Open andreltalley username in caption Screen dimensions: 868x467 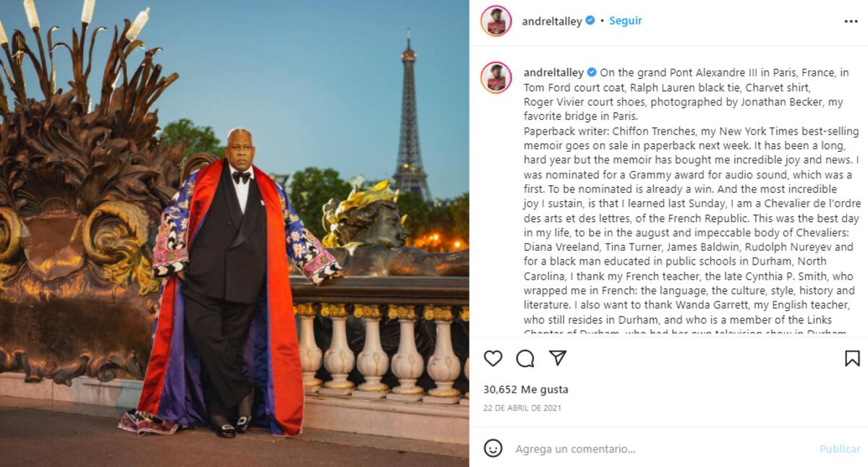[x=553, y=72]
